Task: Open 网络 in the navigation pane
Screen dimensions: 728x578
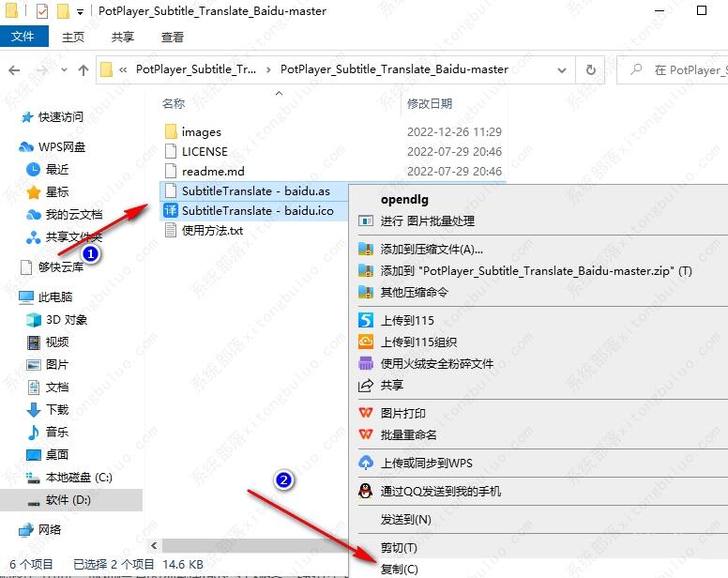Action: pos(50,530)
